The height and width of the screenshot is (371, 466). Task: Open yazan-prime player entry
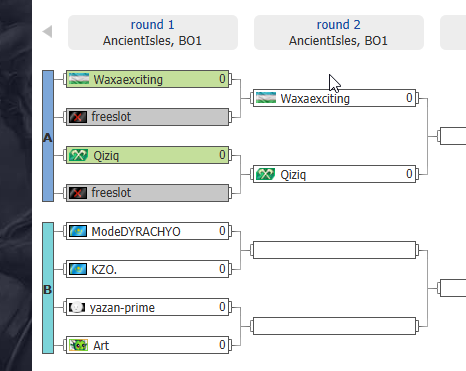tap(147, 307)
